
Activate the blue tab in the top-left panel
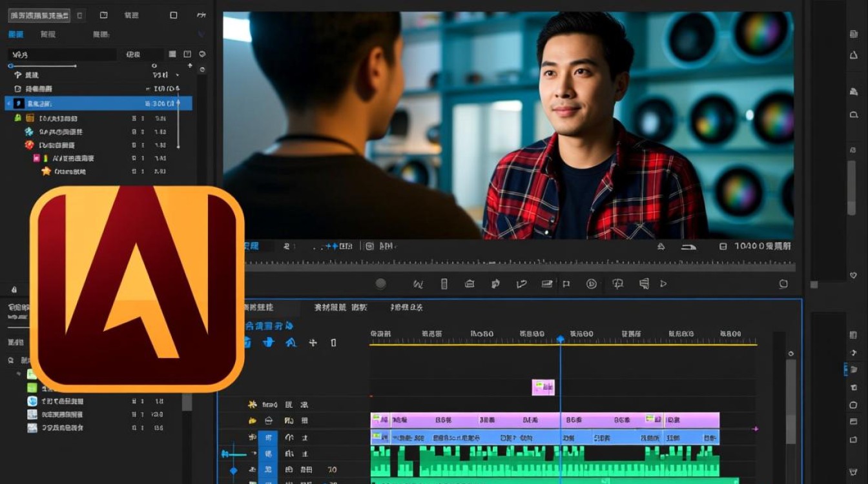(15, 34)
